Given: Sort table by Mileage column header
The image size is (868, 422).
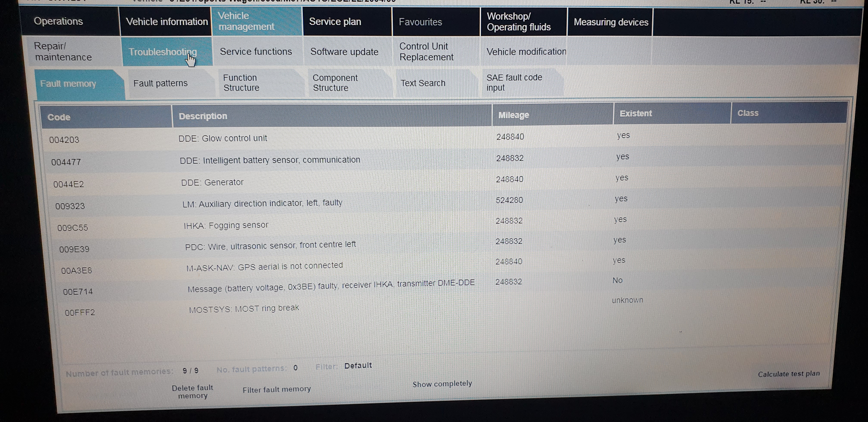Looking at the screenshot, I should tap(513, 115).
